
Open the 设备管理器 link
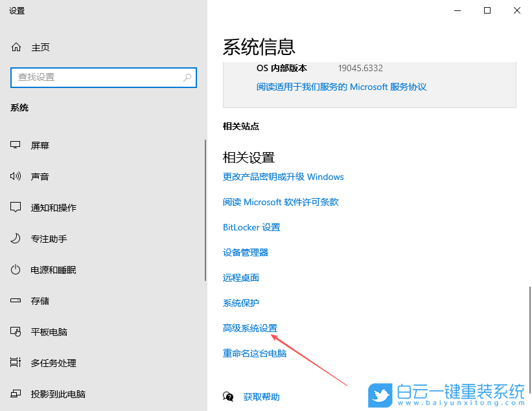point(246,252)
